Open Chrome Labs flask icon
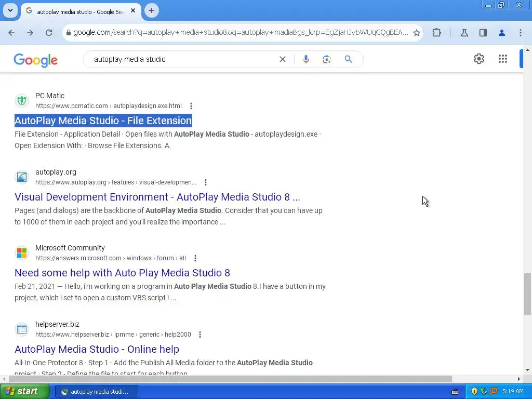 464,33
